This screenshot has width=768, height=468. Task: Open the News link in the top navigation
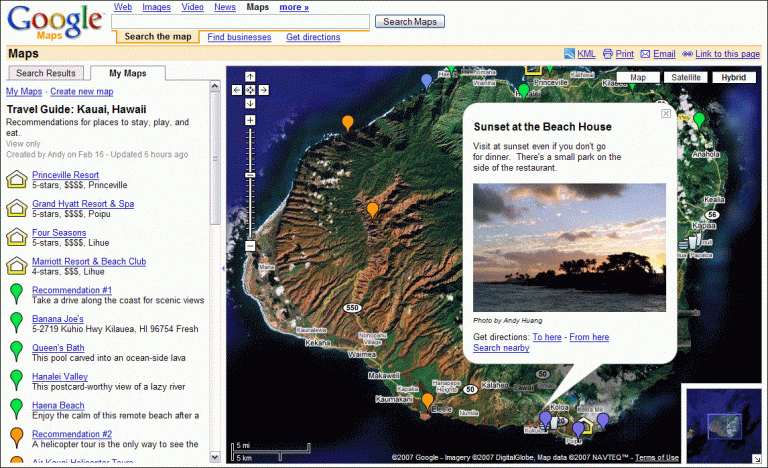[x=225, y=7]
